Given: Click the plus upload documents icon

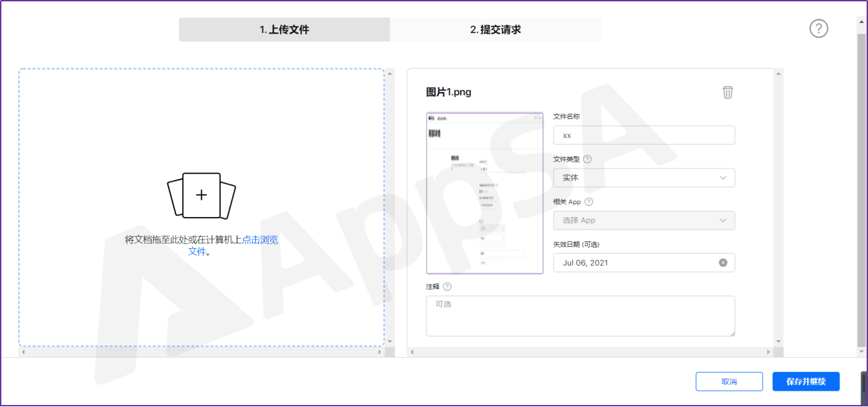Looking at the screenshot, I should click(x=201, y=195).
